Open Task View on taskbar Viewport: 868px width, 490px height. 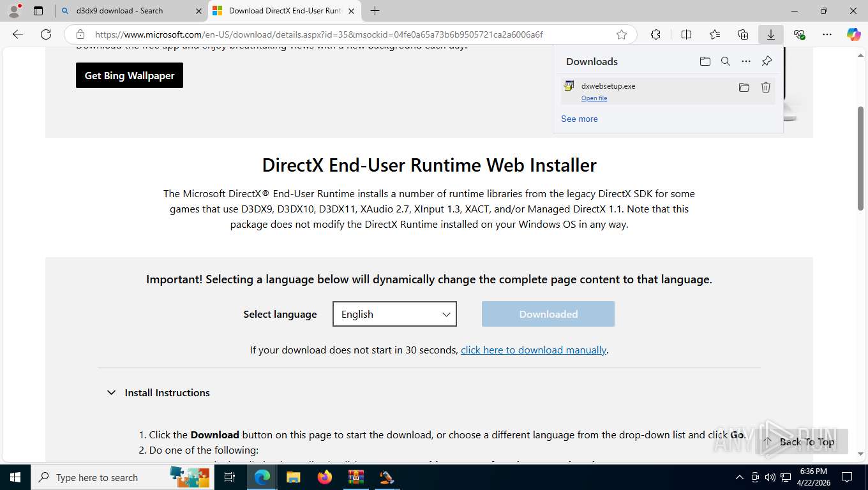230,477
